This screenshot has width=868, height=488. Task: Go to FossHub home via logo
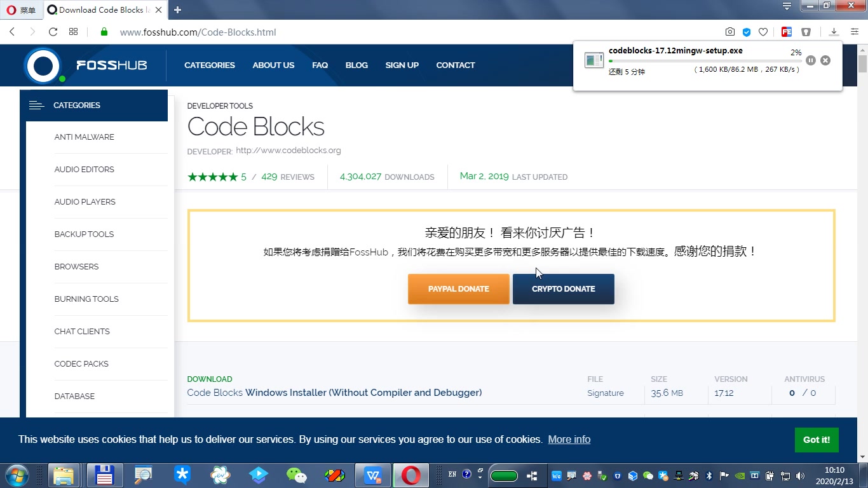click(86, 65)
